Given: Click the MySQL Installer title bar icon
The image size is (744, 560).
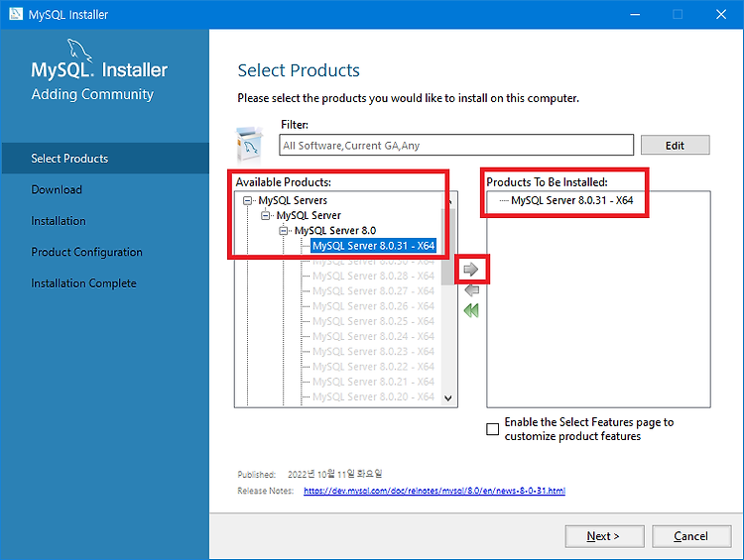Looking at the screenshot, I should (16, 14).
